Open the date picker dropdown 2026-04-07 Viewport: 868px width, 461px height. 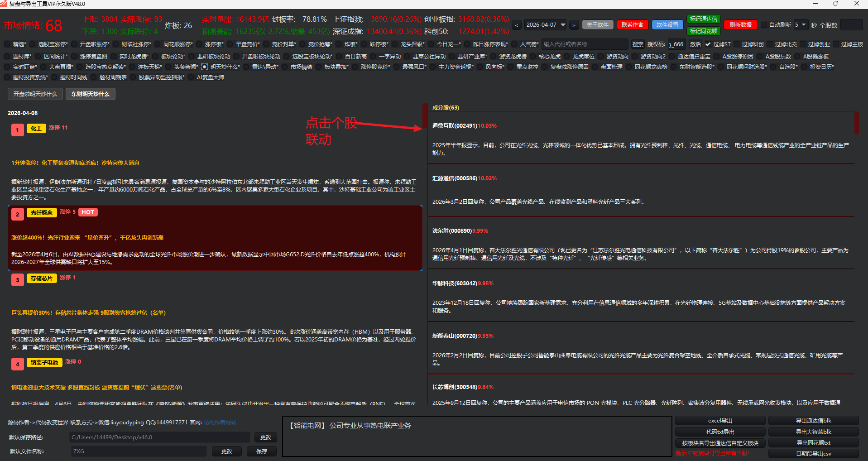click(x=563, y=25)
